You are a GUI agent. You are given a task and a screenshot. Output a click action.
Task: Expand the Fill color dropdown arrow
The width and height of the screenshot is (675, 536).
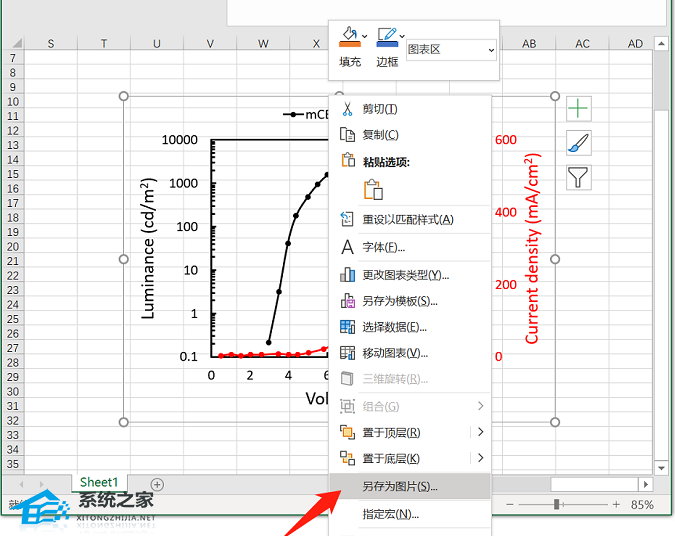point(365,36)
